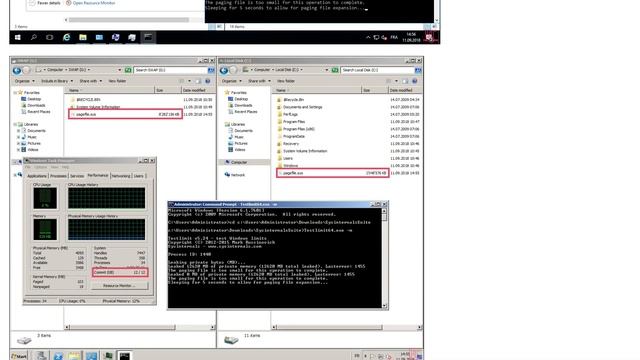Switch to Command Prompt in the bottom taskbar
The image size is (640, 360).
point(124,356)
